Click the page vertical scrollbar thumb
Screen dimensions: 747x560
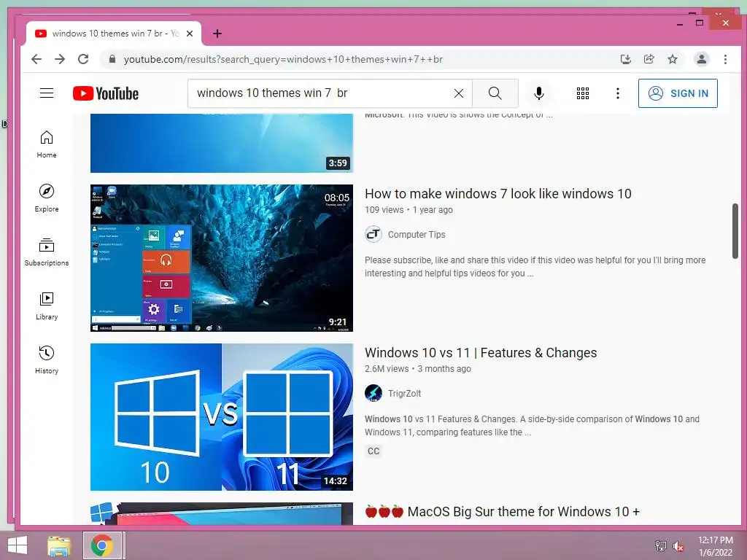735,231
